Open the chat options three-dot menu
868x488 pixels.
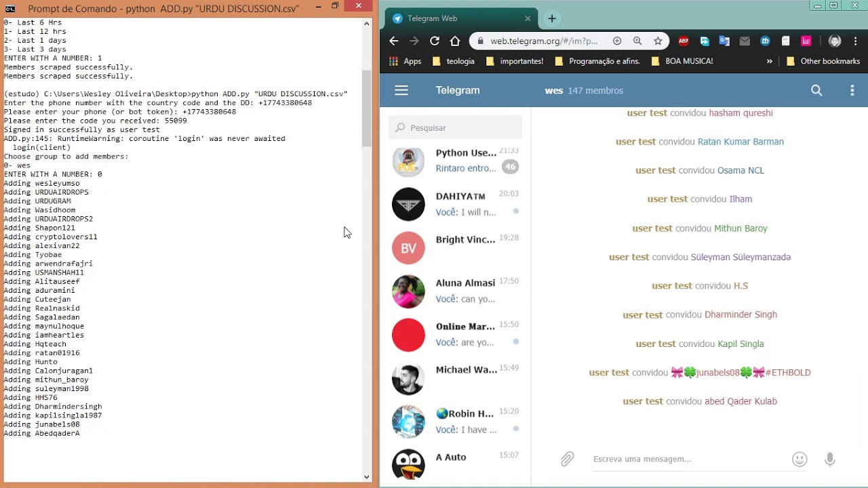click(852, 90)
